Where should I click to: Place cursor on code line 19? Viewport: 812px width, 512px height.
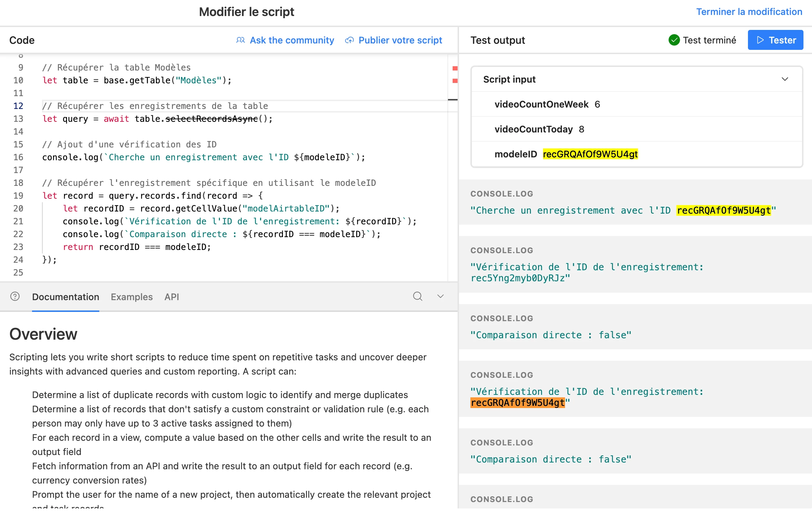(x=152, y=195)
